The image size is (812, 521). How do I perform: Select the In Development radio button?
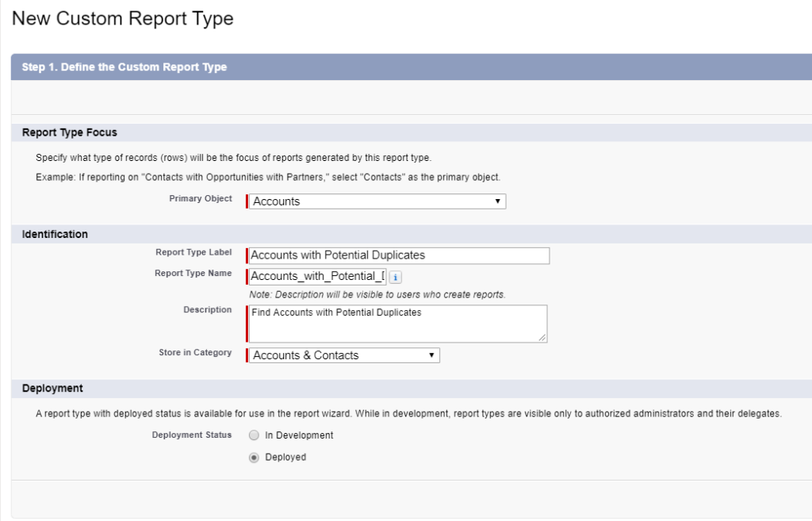(253, 435)
